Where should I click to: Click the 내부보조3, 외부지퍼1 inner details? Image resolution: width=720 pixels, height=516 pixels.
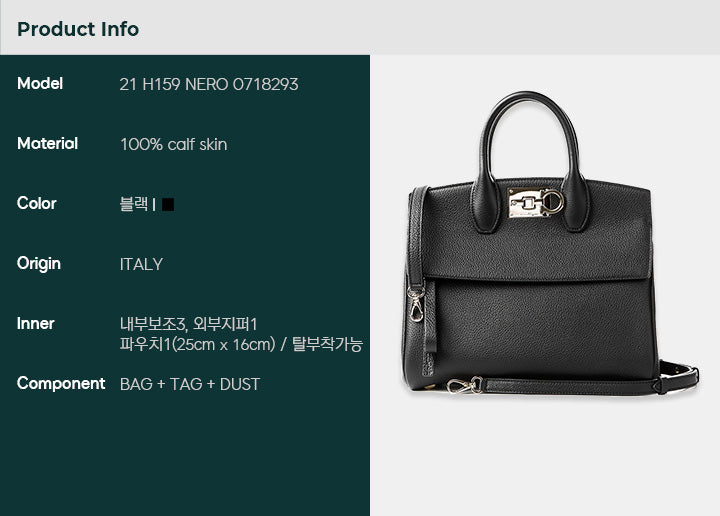[x=189, y=324]
